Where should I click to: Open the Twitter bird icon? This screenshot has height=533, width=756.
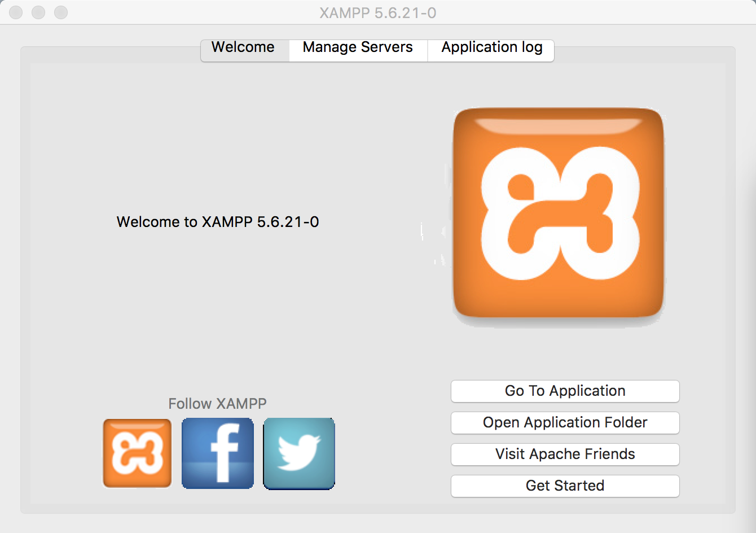coord(299,453)
